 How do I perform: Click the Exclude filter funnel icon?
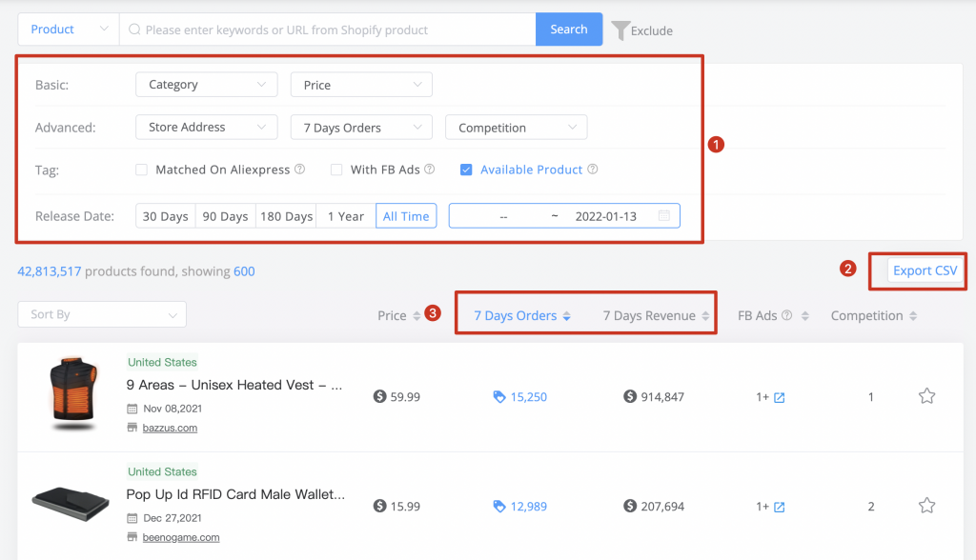[620, 30]
